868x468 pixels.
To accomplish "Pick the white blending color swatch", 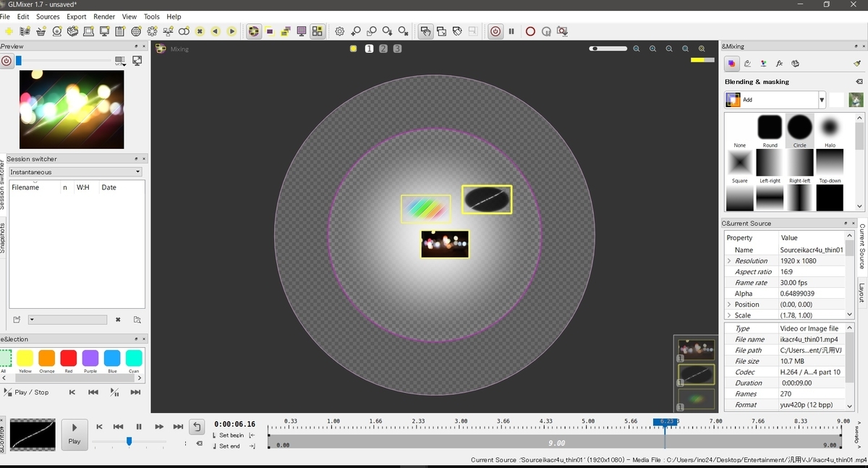I will click(x=837, y=100).
